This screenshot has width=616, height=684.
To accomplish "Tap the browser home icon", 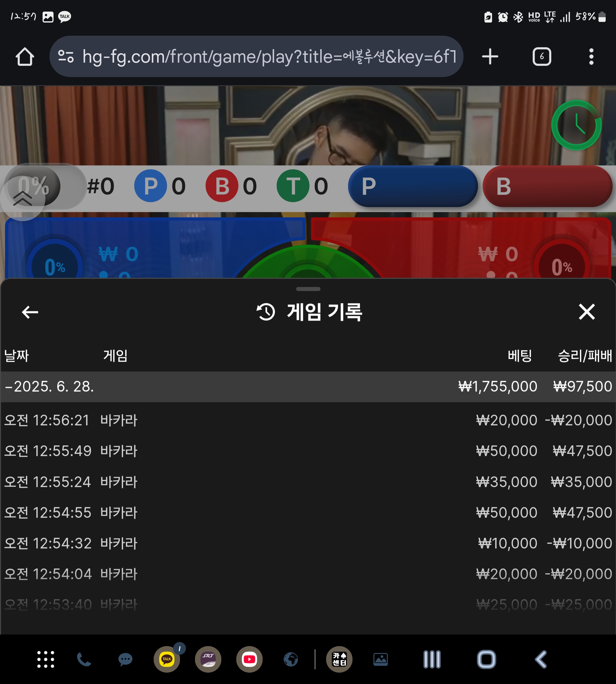I will coord(25,57).
